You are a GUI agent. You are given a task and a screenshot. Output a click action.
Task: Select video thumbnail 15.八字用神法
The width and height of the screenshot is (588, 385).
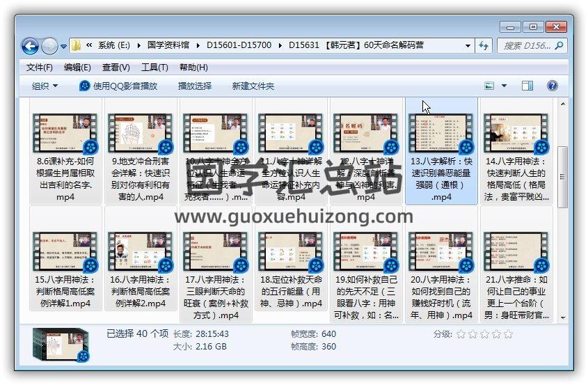tap(65, 251)
